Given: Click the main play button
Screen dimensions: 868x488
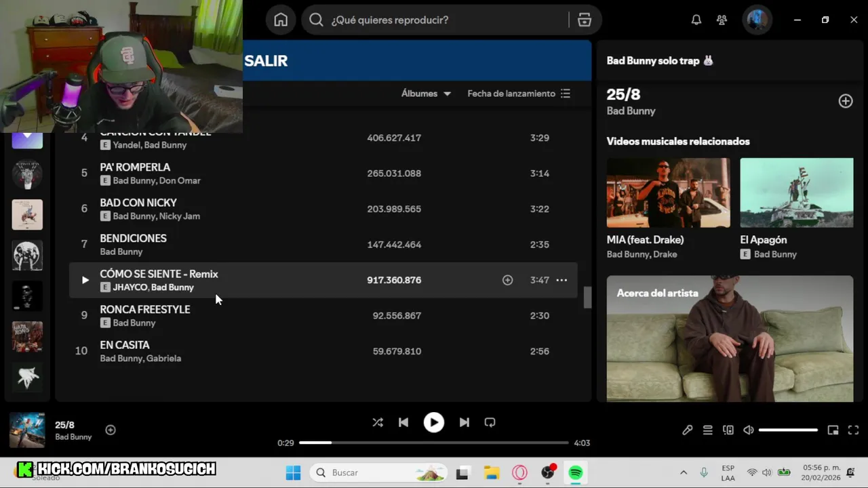Looking at the screenshot, I should coord(434,422).
